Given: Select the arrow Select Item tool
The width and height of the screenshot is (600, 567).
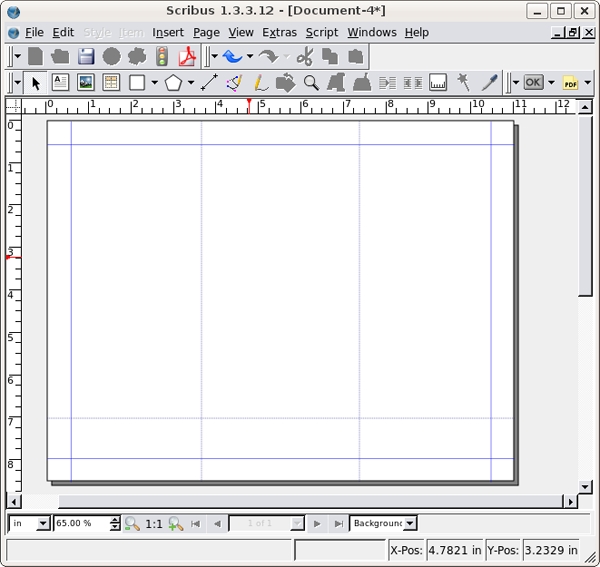Looking at the screenshot, I should tap(36, 83).
